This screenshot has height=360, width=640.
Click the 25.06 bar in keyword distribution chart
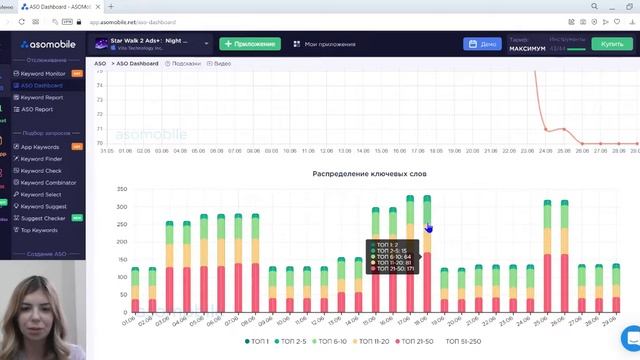(x=547, y=256)
